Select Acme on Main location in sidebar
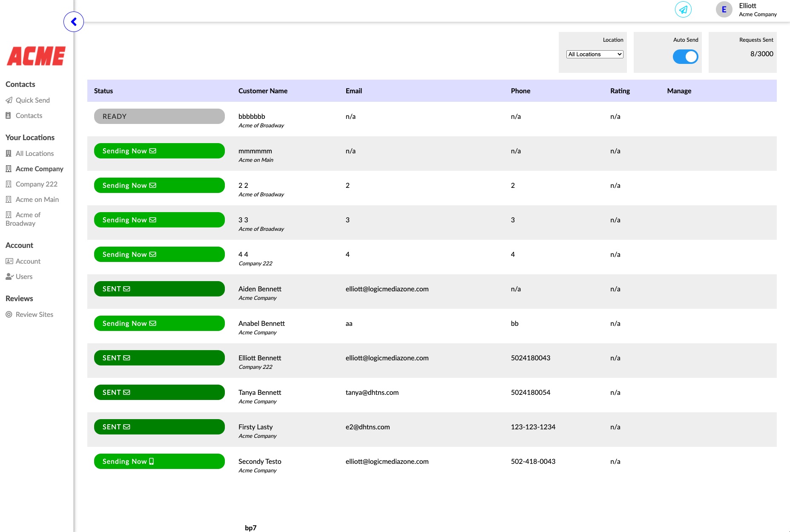The image size is (790, 532). [x=37, y=199]
